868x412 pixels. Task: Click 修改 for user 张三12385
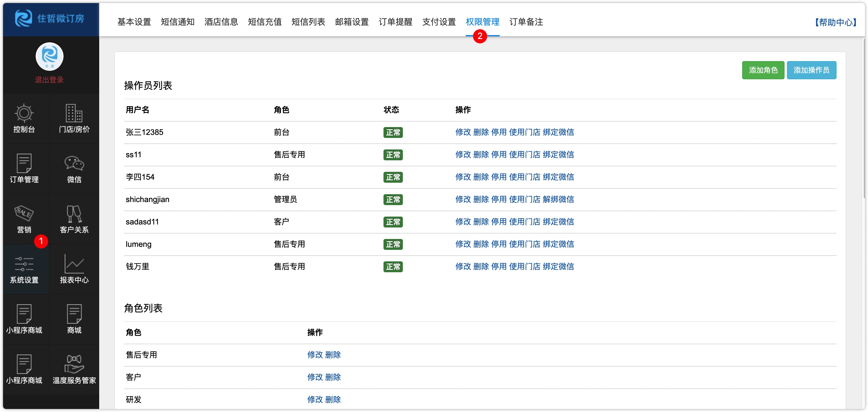coord(463,132)
